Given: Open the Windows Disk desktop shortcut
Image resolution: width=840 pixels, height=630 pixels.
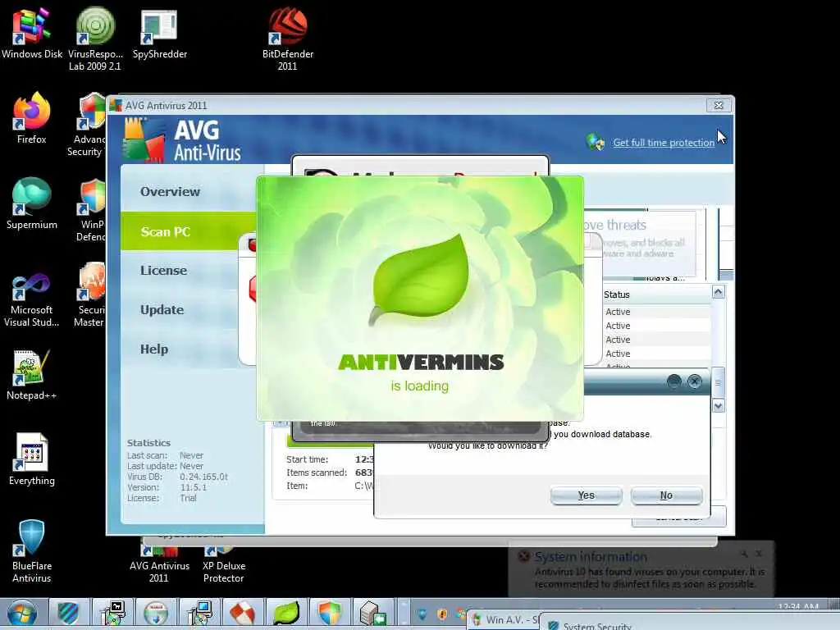Looking at the screenshot, I should click(x=32, y=33).
